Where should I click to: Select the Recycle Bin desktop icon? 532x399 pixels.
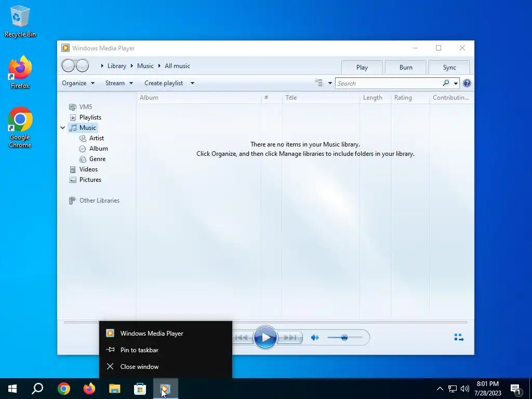20,21
